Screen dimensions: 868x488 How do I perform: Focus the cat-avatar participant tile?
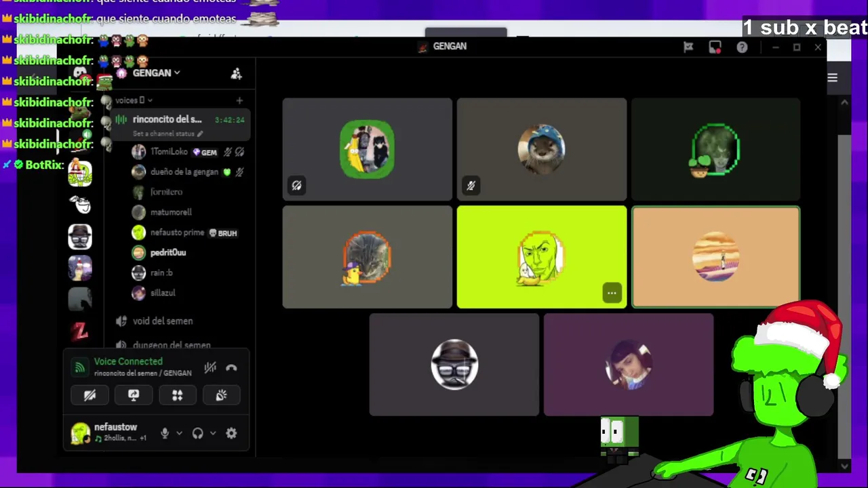click(x=368, y=257)
